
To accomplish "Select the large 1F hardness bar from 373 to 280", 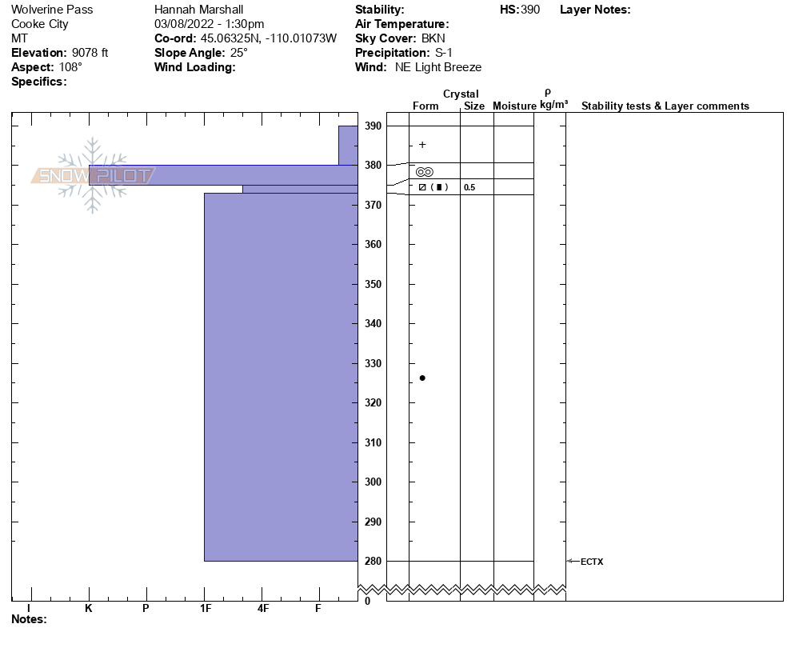I will (x=281, y=377).
